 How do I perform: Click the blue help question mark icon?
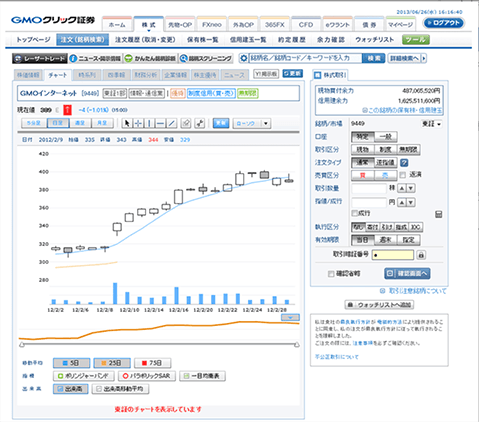(x=404, y=163)
